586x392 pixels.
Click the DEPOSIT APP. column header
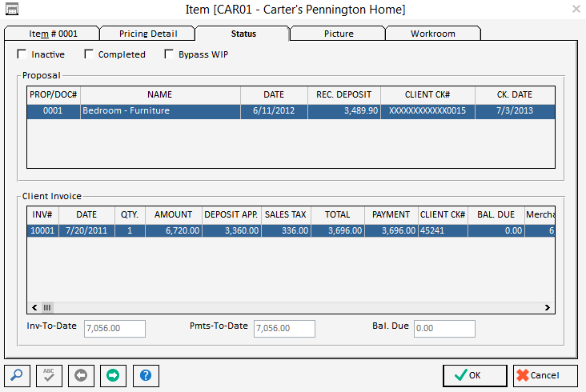coord(231,214)
